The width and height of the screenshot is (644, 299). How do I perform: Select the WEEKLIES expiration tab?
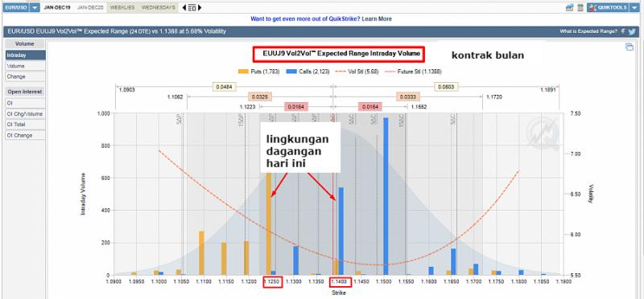tap(122, 7)
